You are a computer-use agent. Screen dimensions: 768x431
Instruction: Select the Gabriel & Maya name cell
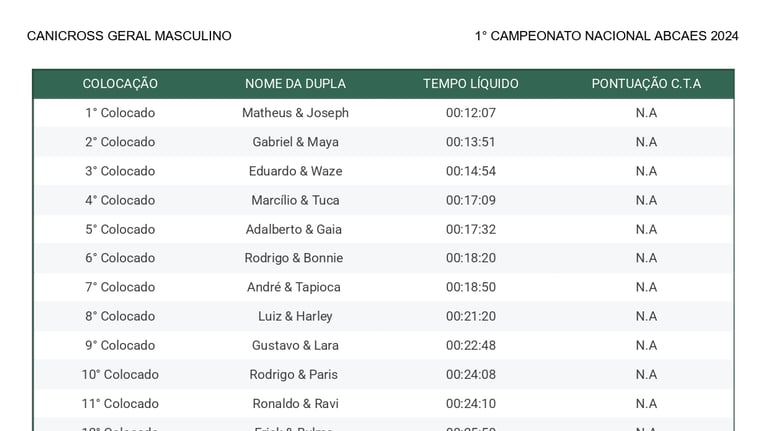pos(295,142)
